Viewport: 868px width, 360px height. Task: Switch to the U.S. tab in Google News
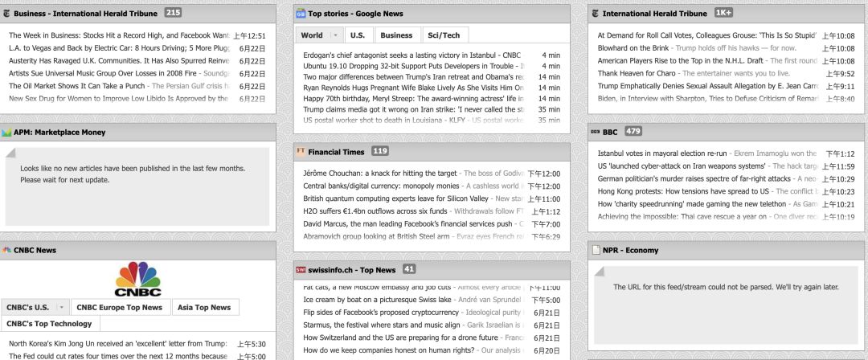pyautogui.click(x=358, y=35)
